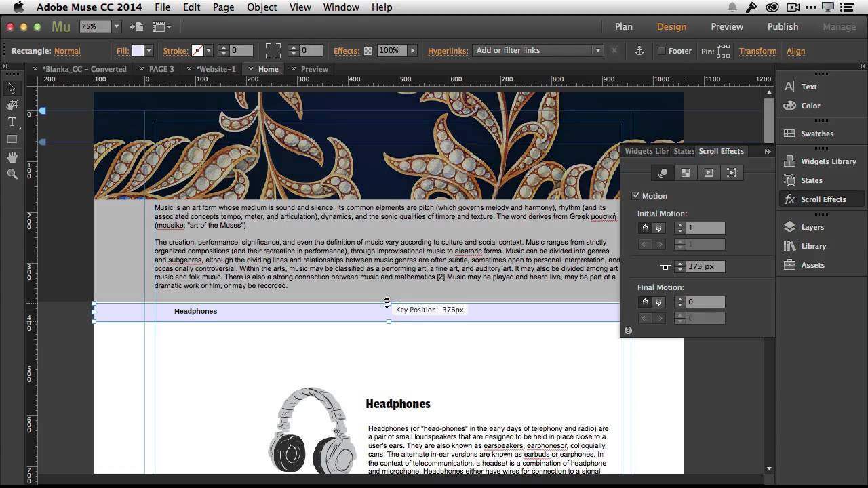Uncheck the Motion checkbox
This screenshot has height=488, width=868.
coord(636,196)
